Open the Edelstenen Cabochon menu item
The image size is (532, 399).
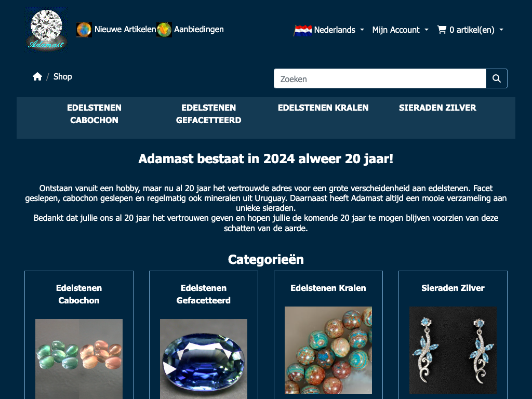[95, 114]
